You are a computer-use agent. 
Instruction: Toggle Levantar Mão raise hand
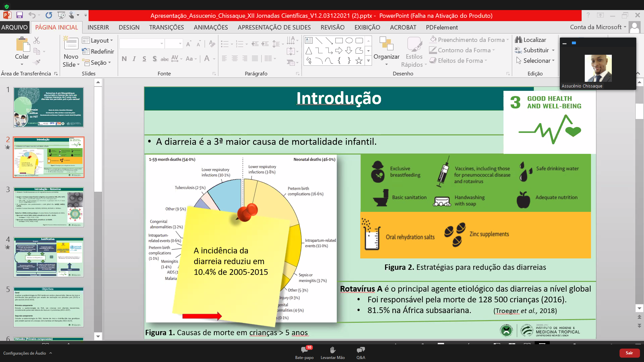[332, 350]
